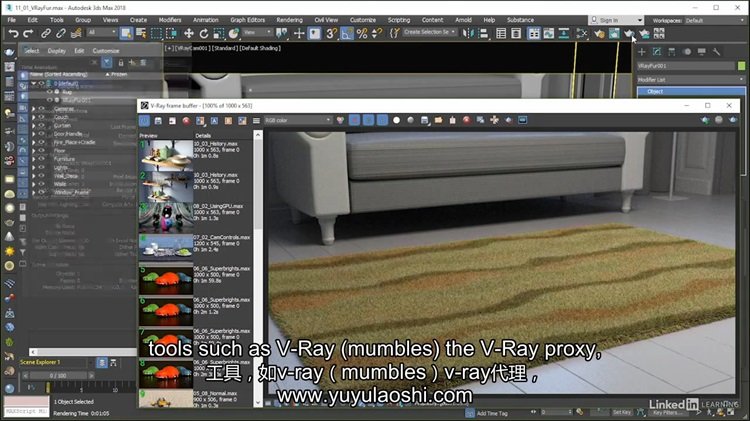Open the Hierarchy panel tab icon
Screen dimensions: 750x421
[672, 51]
